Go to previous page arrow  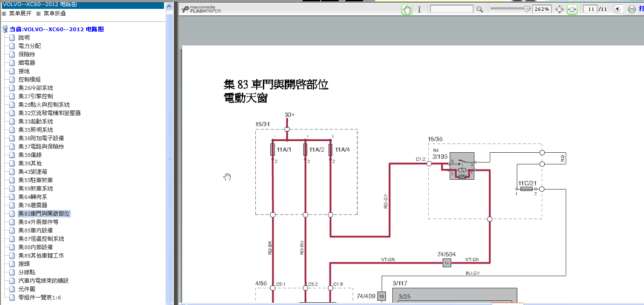[617, 9]
